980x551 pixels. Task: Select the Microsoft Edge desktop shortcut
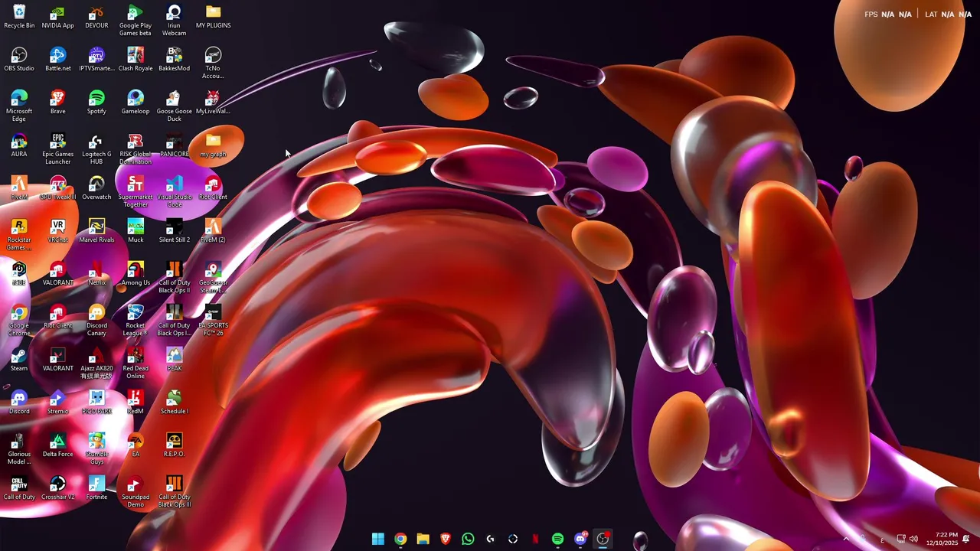(x=19, y=106)
